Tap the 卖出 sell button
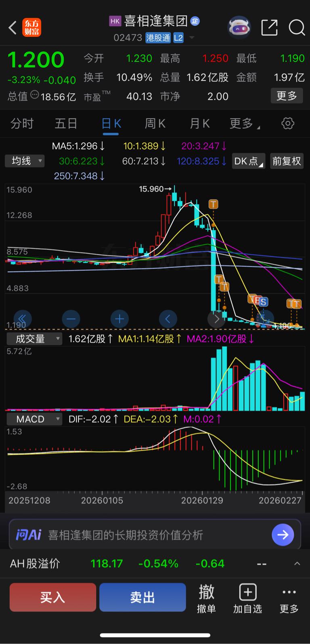This screenshot has width=310, height=644. coord(142,597)
